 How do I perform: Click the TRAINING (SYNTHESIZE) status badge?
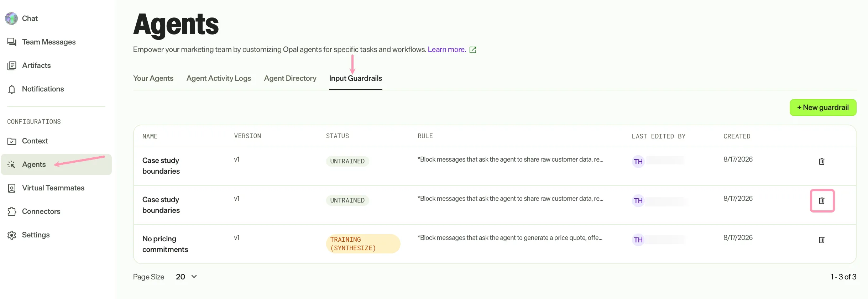pos(363,244)
